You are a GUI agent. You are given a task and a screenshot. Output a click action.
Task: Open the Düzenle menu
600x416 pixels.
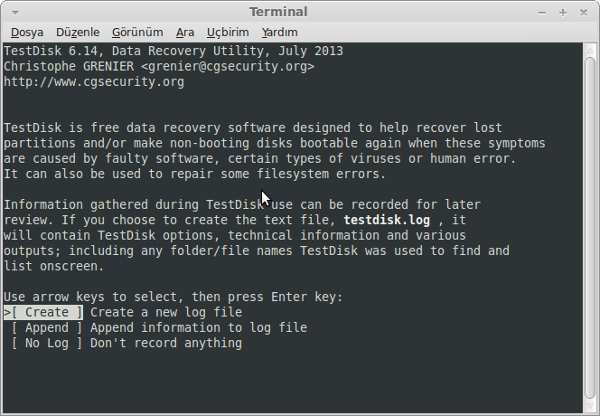coord(78,33)
